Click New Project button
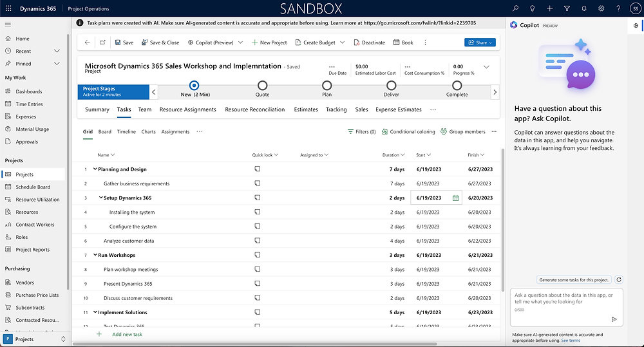This screenshot has width=644, height=347. (269, 42)
